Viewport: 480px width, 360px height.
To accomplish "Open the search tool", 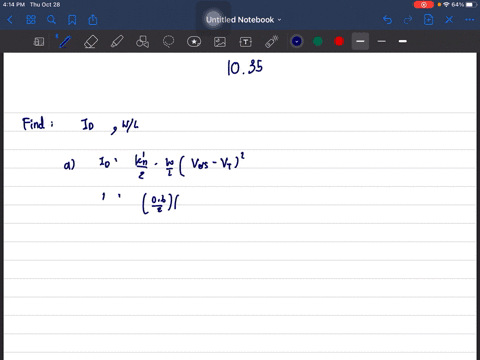I will pyautogui.click(x=51, y=20).
